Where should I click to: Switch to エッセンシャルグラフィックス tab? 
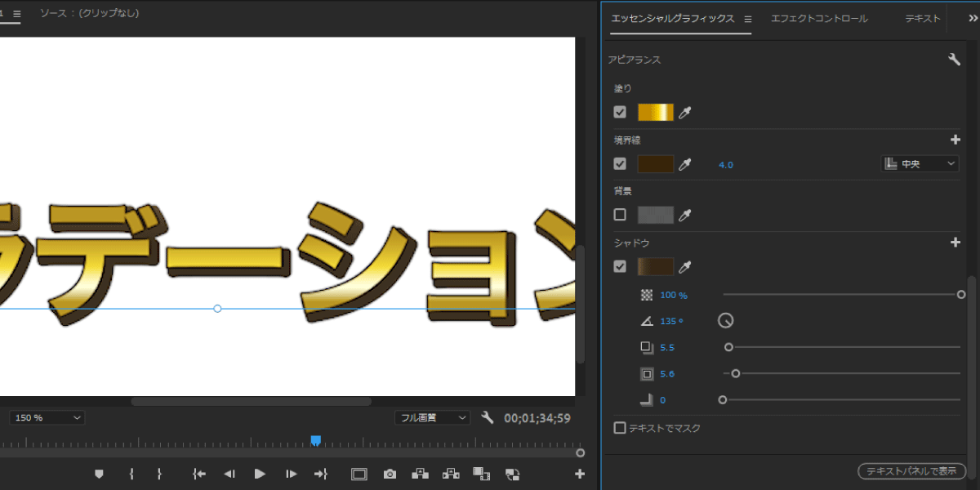point(673,18)
